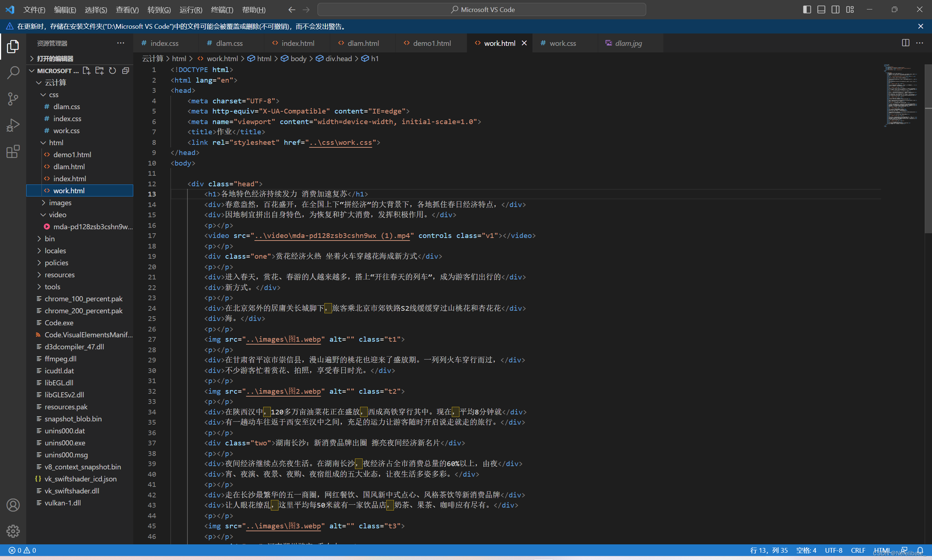Switch to the index.css tab

(165, 43)
